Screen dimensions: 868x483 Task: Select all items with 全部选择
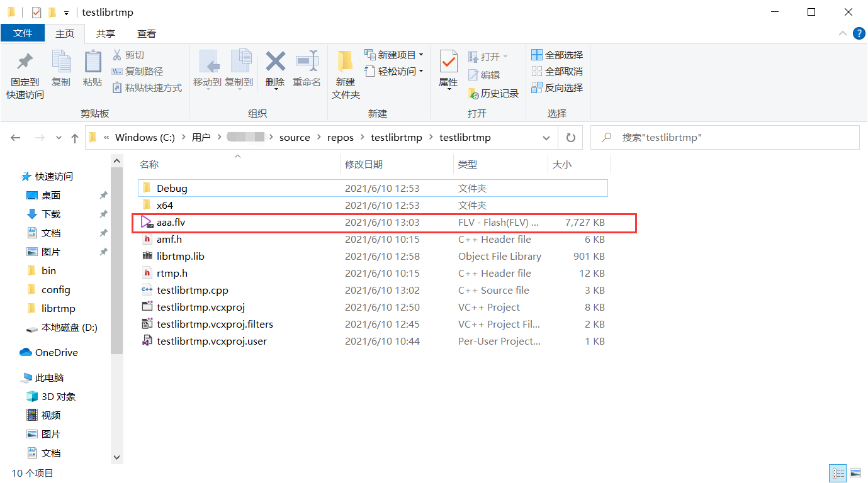click(x=556, y=55)
